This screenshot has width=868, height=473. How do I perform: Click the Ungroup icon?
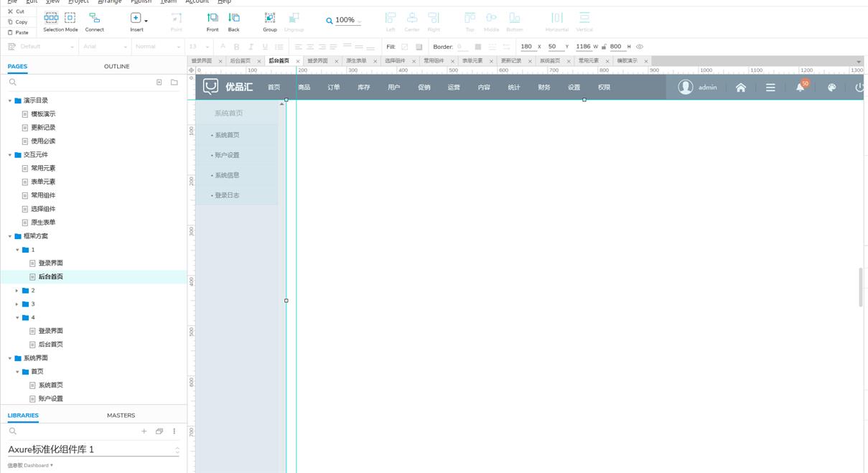tap(294, 18)
